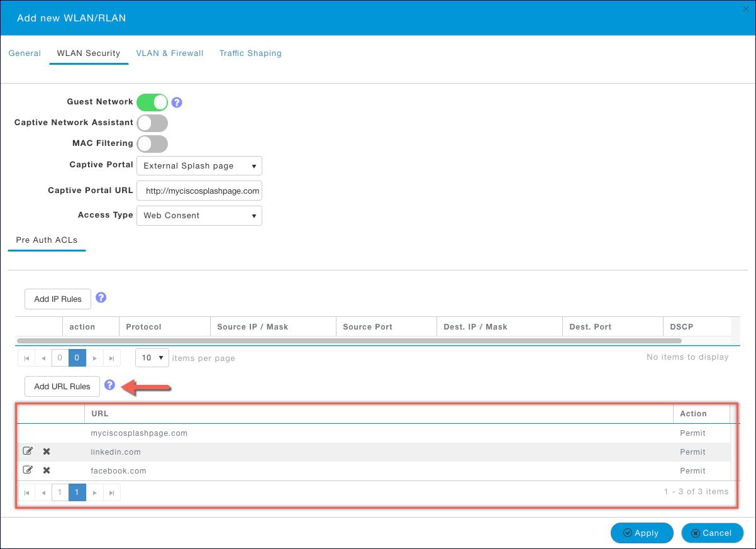Switch to the General tab
The image size is (756, 549).
(x=25, y=53)
